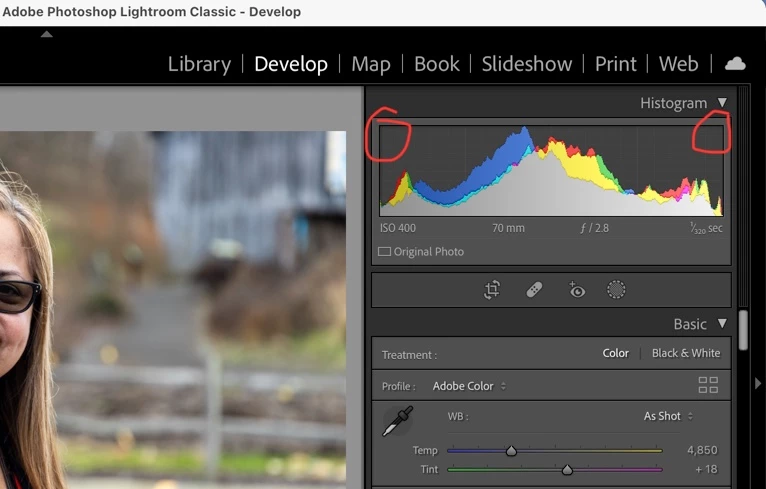Click the WB label

pyautogui.click(x=458, y=417)
